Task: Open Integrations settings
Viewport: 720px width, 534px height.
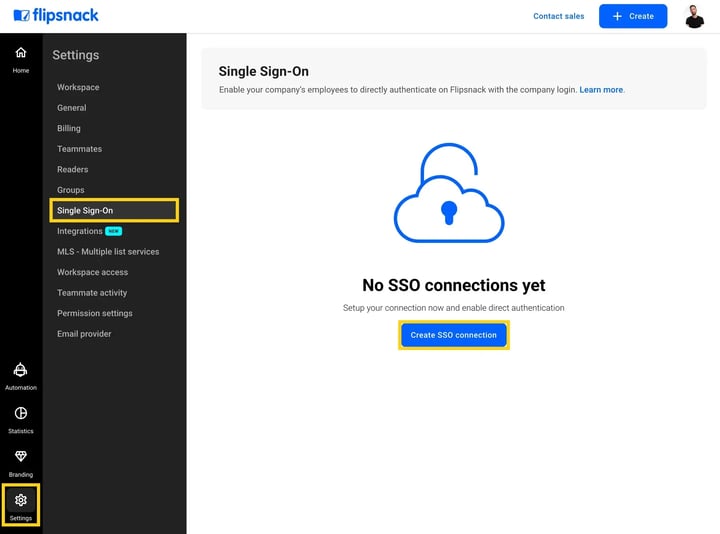Action: 80,231
